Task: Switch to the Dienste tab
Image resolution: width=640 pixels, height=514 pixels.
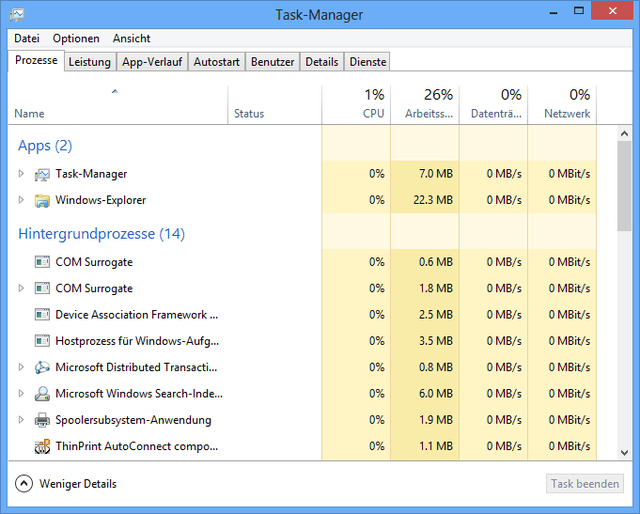Action: 367,62
